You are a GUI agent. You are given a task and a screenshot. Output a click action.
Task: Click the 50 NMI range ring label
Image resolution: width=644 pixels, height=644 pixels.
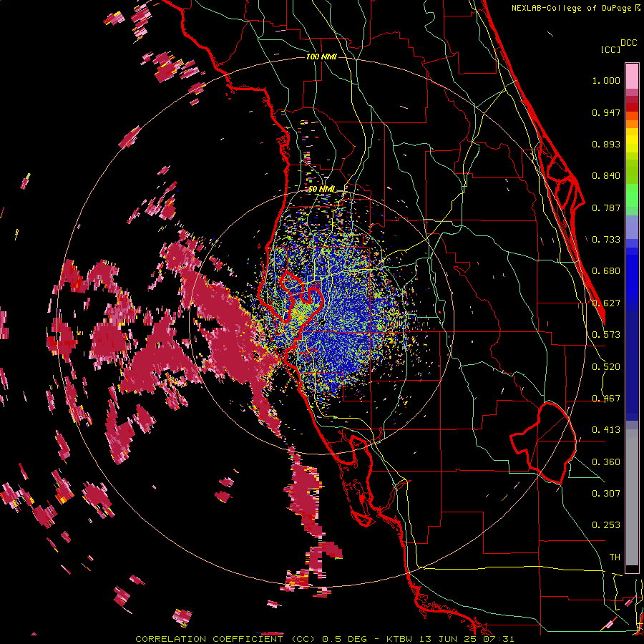(321, 190)
